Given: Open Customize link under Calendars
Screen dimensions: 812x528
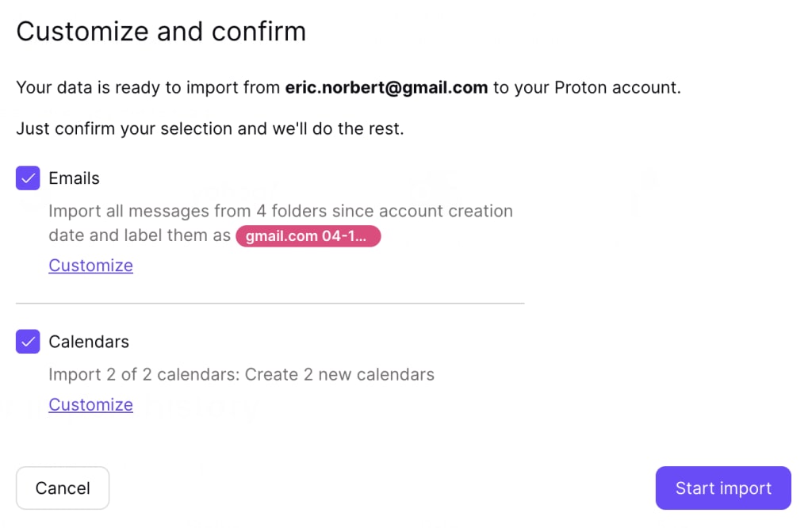Looking at the screenshot, I should click(x=90, y=404).
